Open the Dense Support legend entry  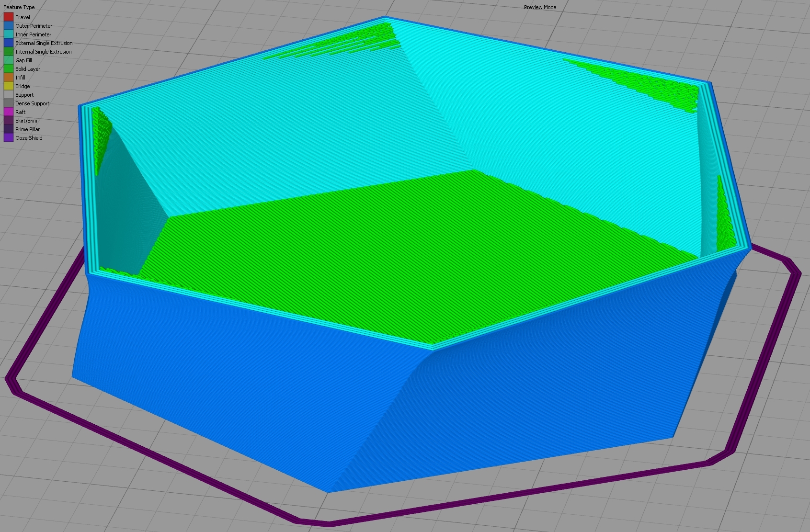click(32, 103)
